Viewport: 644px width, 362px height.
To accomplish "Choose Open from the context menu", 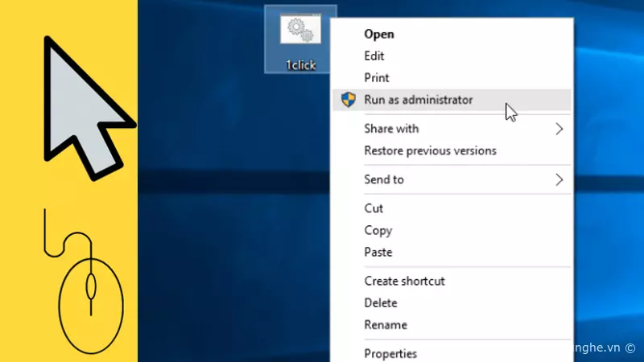I will tap(379, 34).
